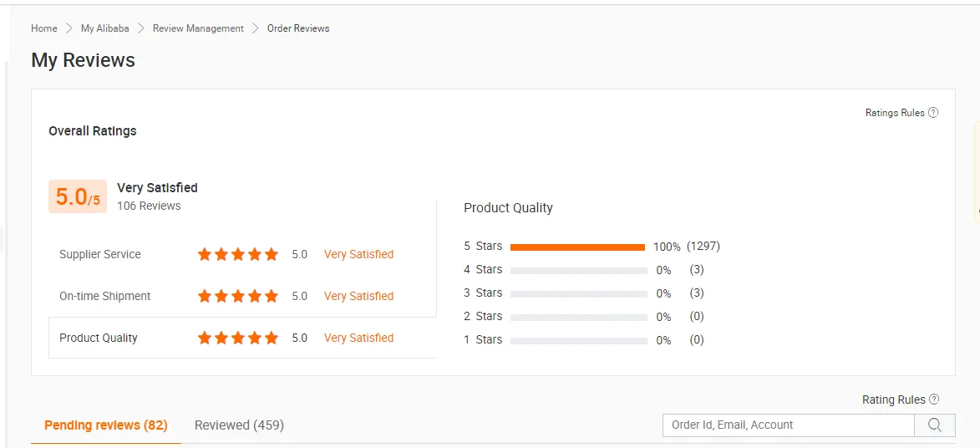Open My Alibaba breadcrumb link

coord(105,28)
